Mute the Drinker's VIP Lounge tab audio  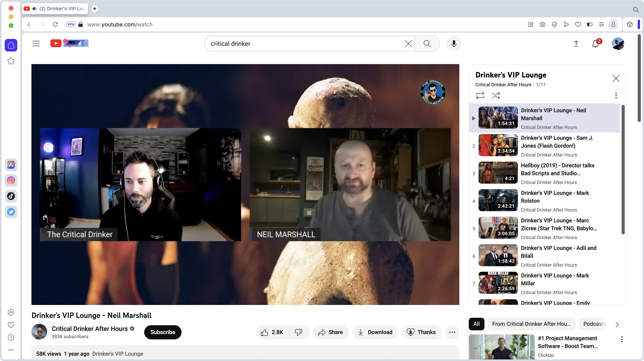point(35,8)
